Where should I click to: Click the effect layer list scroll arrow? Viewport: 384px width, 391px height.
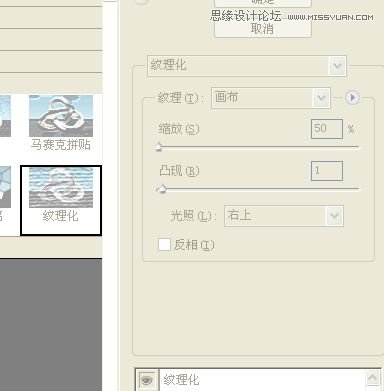pos(373,378)
